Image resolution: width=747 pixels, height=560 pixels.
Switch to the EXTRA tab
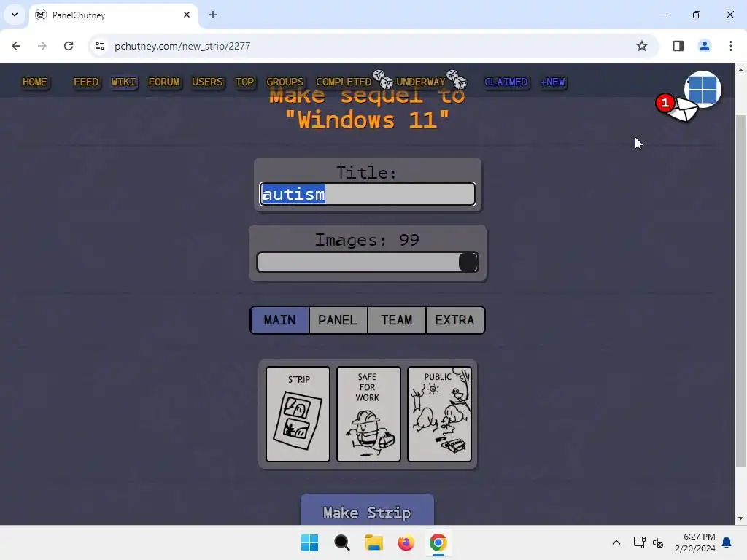point(455,320)
